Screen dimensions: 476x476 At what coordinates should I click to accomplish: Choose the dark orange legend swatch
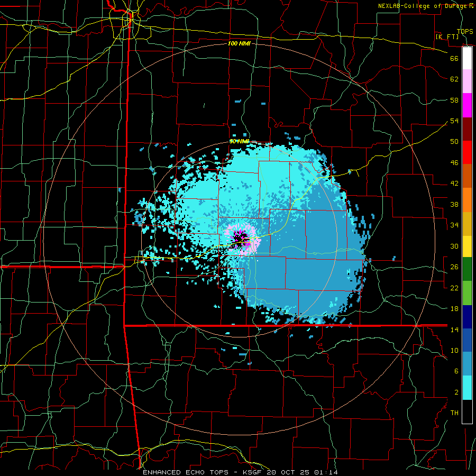(x=467, y=176)
